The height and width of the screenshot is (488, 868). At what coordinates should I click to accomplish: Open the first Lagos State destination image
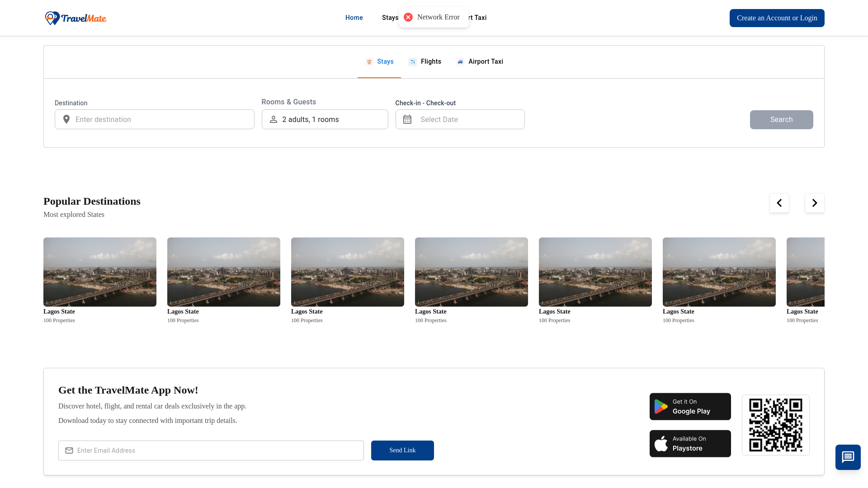click(100, 272)
